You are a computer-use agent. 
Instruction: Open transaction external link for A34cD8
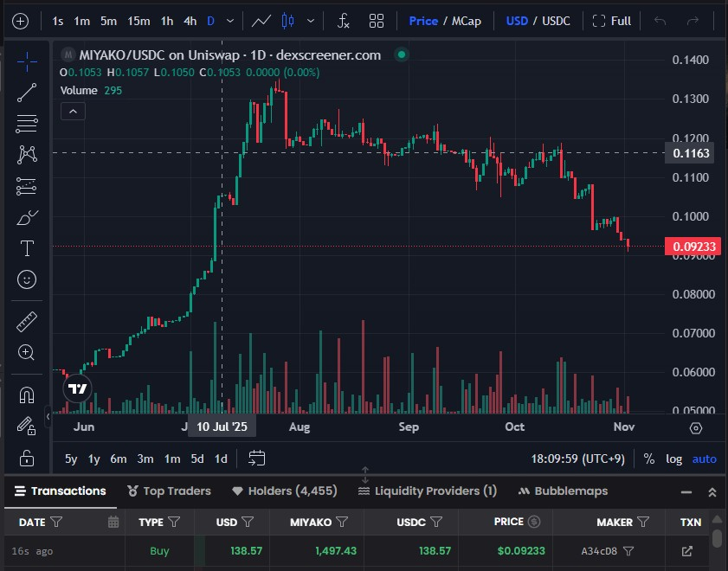click(x=687, y=551)
